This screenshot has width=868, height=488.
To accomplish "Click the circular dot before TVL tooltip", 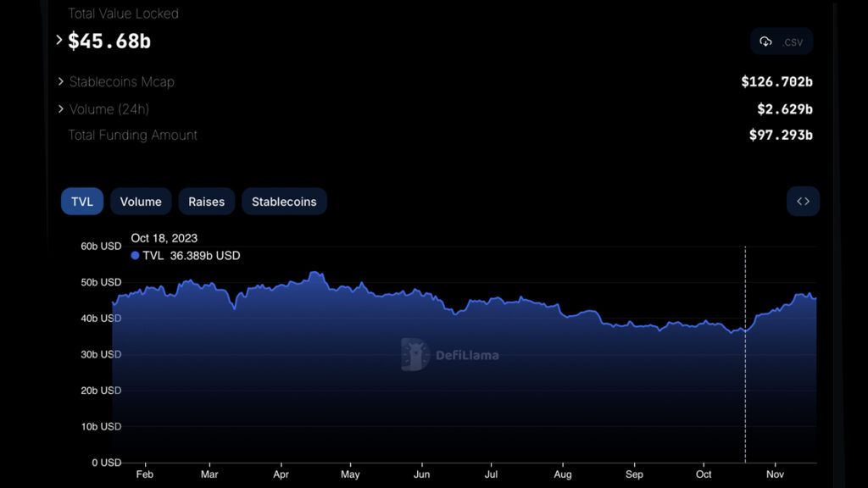I will coord(134,255).
